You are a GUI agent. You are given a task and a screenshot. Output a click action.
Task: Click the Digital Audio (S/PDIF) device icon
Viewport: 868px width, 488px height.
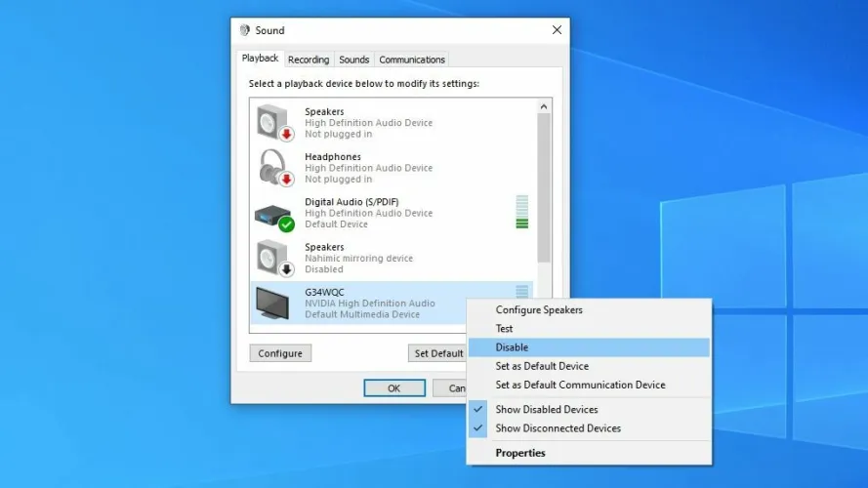[x=274, y=213]
